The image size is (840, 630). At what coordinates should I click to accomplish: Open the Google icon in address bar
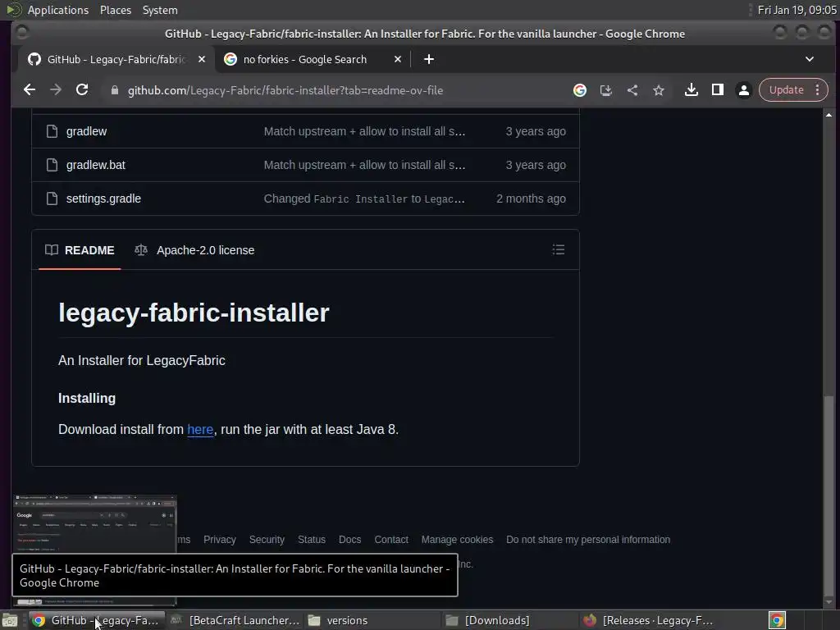pyautogui.click(x=580, y=90)
